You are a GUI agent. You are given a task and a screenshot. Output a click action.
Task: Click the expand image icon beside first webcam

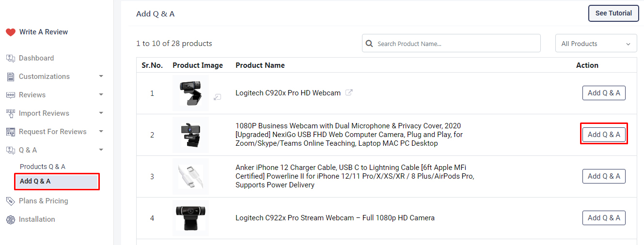click(218, 97)
